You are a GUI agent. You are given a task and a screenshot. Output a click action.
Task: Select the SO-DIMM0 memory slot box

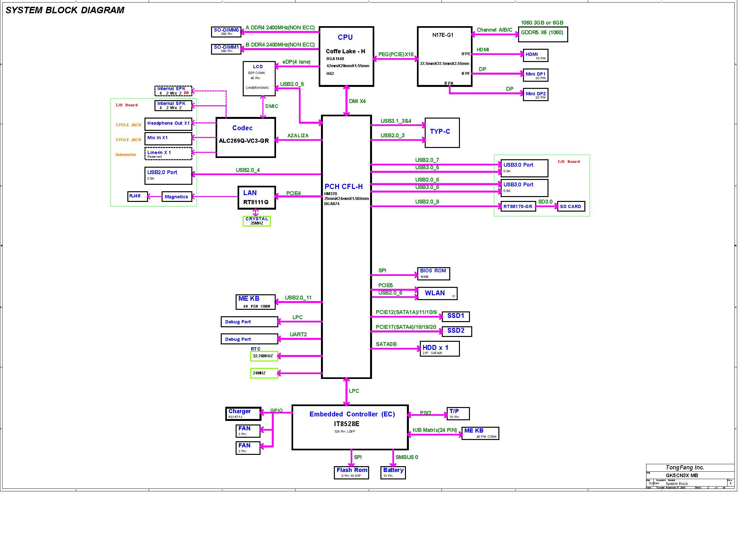[x=226, y=32]
